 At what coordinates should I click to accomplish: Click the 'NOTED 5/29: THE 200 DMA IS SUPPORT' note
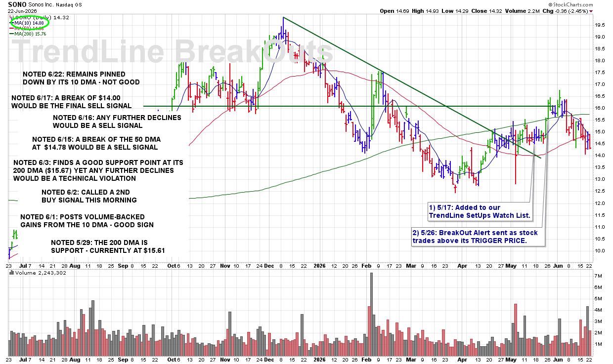108,246
